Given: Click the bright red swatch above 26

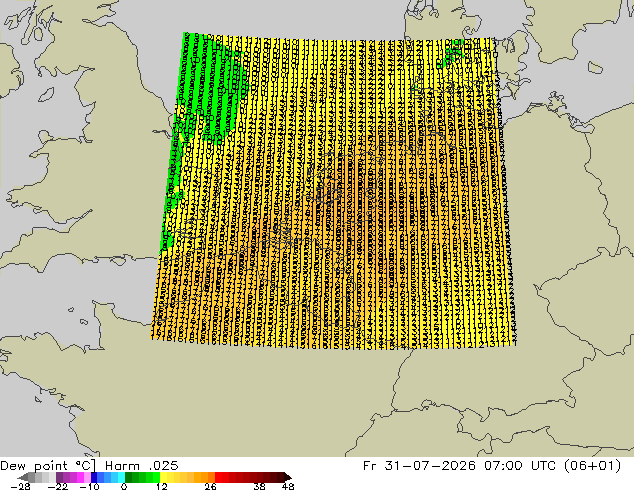Looking at the screenshot, I should (218, 477).
